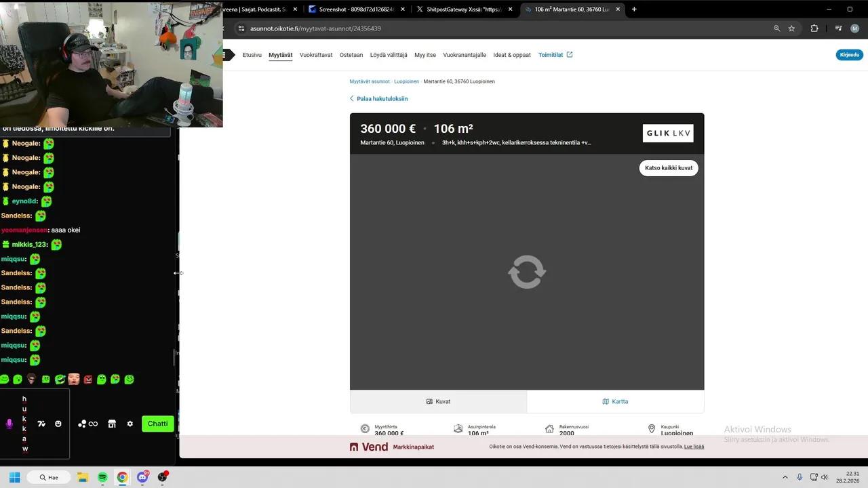Click the Vend logo in the page footer
This screenshot has height=488, width=868.
[x=368, y=447]
